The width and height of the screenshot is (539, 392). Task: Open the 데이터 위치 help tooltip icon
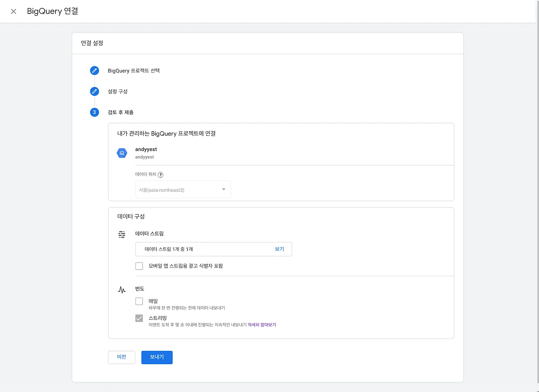tap(160, 175)
